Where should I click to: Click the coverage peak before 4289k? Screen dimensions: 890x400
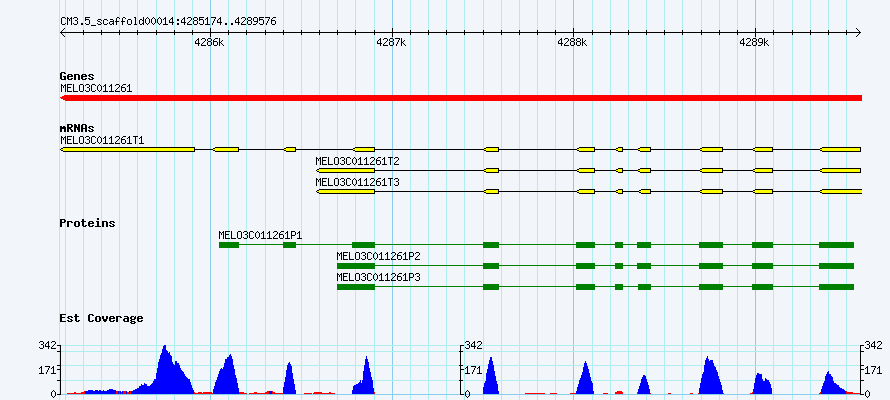pyautogui.click(x=710, y=376)
